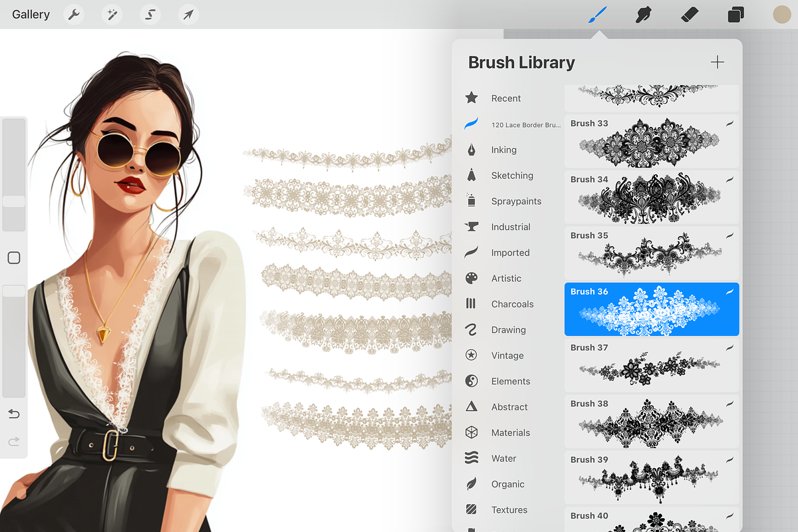Image resolution: width=798 pixels, height=532 pixels.
Task: Open the Layers panel
Action: (735, 15)
